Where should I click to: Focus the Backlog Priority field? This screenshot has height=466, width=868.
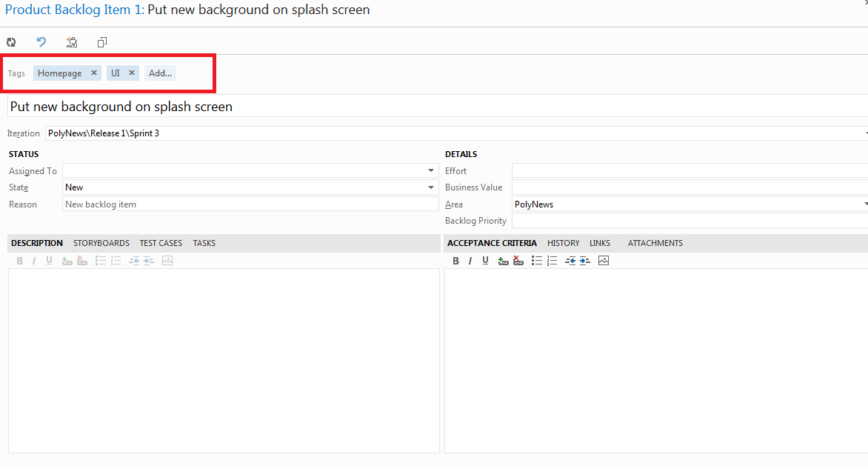click(690, 221)
